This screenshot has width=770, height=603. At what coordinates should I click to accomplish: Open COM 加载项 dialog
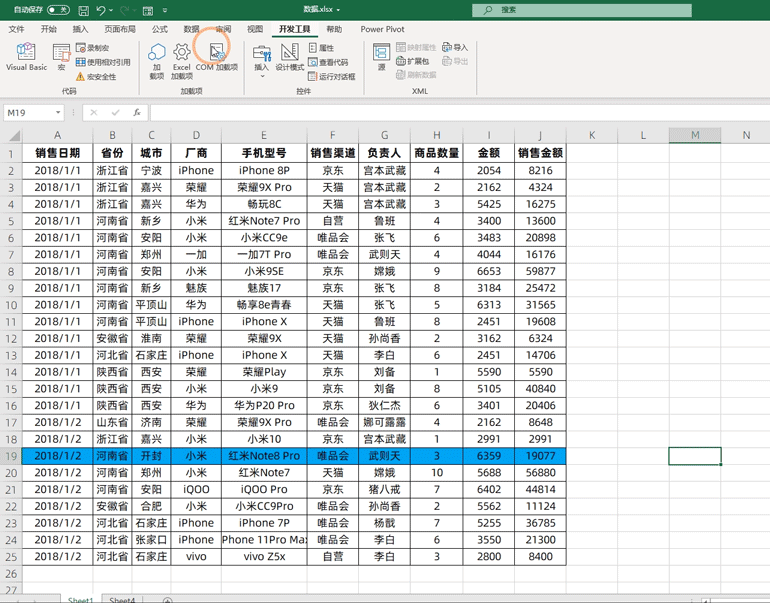pyautogui.click(x=217, y=57)
